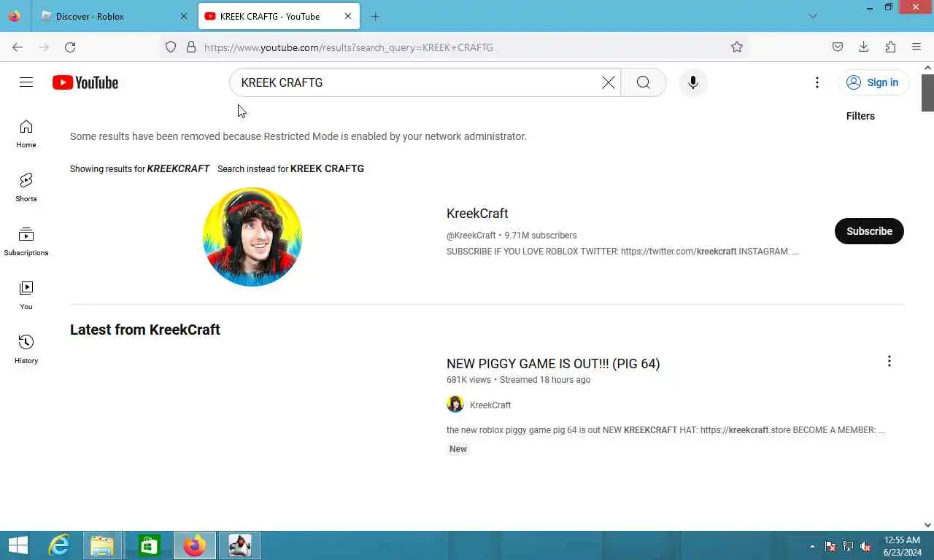Reload the current page

pyautogui.click(x=70, y=47)
